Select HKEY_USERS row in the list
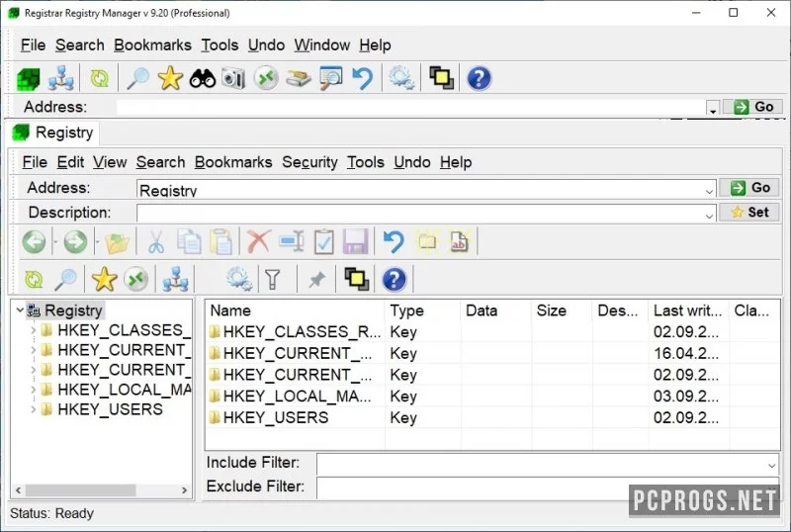The height and width of the screenshot is (532, 791). click(492, 417)
